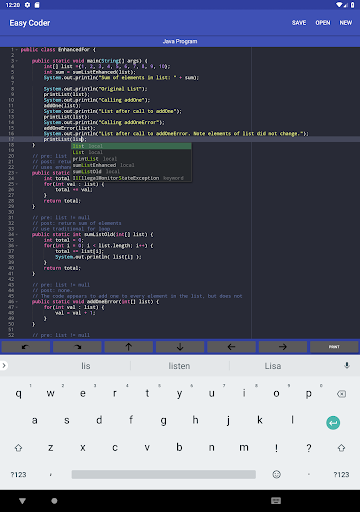Collapse the class block at line 1

click(17, 50)
